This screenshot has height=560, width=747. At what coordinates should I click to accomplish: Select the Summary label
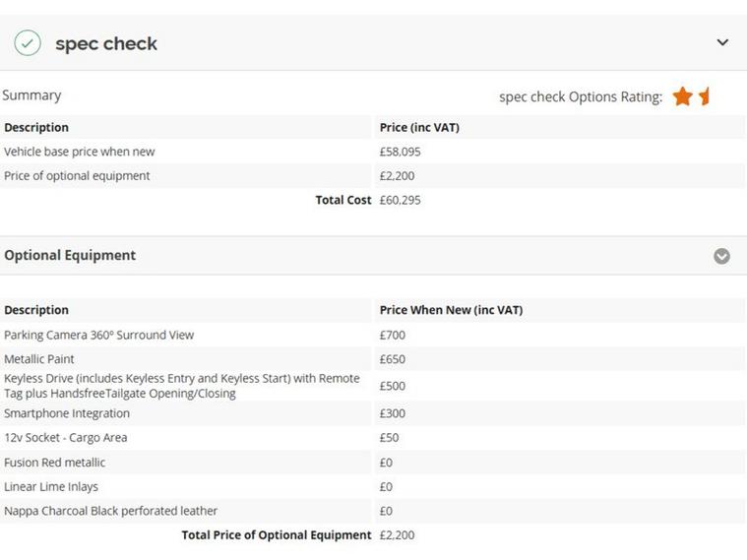pos(31,95)
